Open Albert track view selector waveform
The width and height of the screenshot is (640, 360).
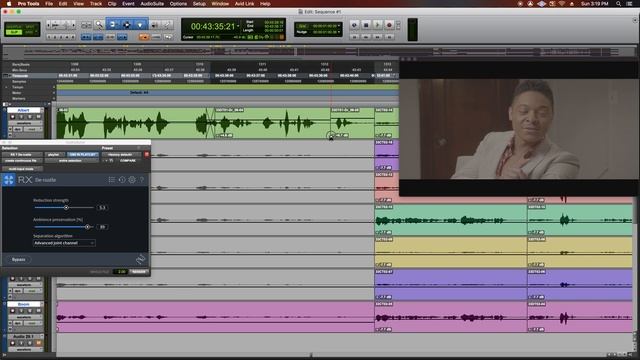[x=24, y=123]
